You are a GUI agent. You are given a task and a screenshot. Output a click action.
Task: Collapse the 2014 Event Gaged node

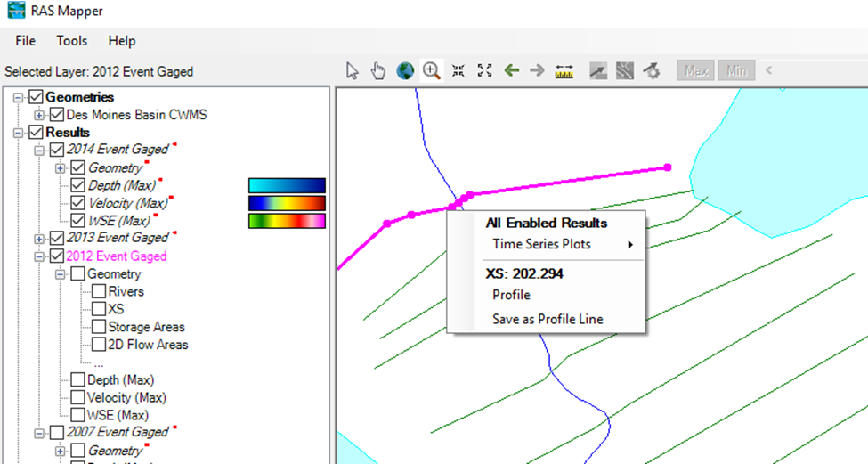39,150
